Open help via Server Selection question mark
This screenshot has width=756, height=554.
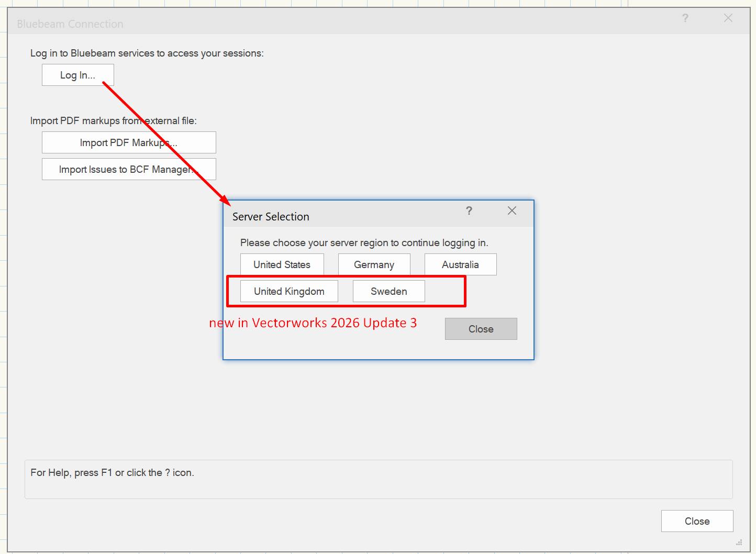[x=469, y=210]
